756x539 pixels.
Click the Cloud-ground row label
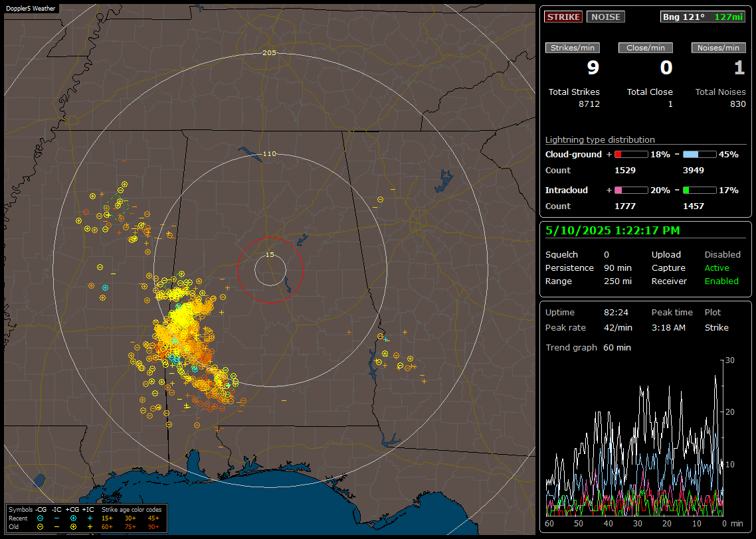(x=573, y=155)
